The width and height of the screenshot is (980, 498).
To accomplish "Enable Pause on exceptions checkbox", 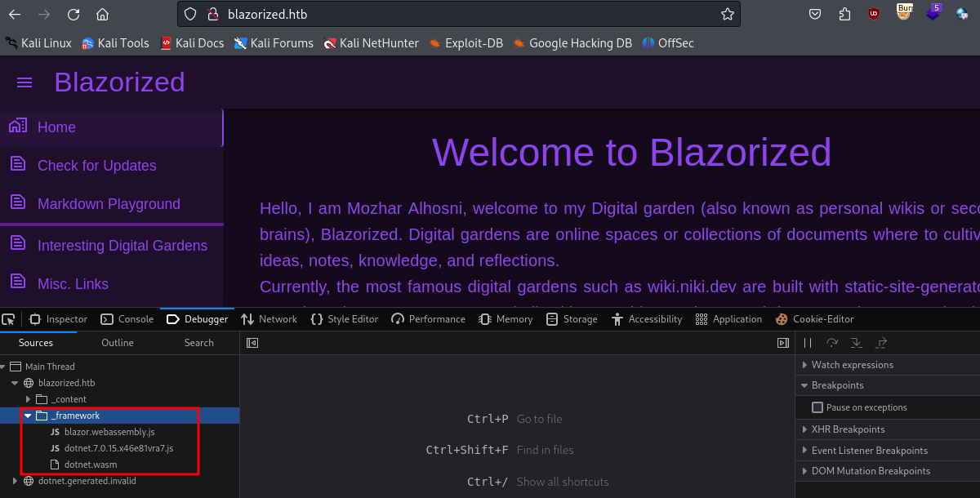I will (817, 407).
